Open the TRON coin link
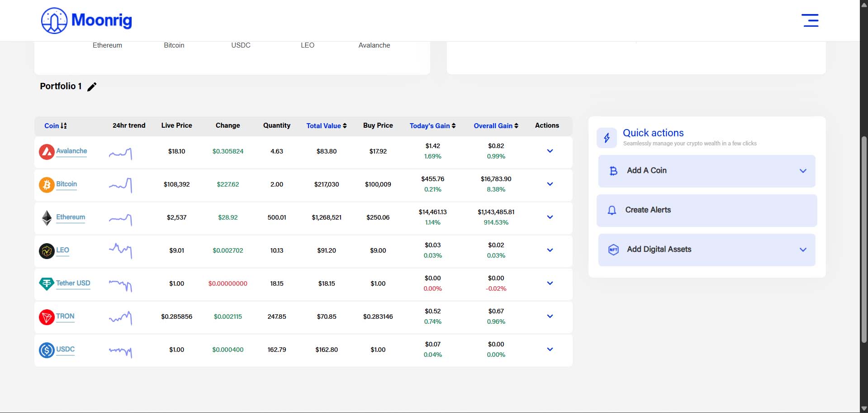868x413 pixels. [x=65, y=316]
